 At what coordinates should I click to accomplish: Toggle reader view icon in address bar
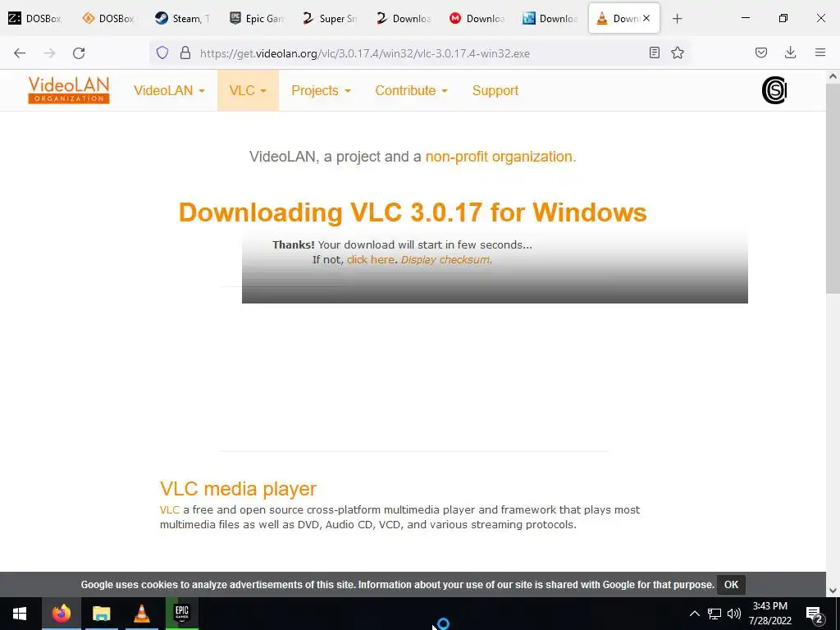[654, 52]
